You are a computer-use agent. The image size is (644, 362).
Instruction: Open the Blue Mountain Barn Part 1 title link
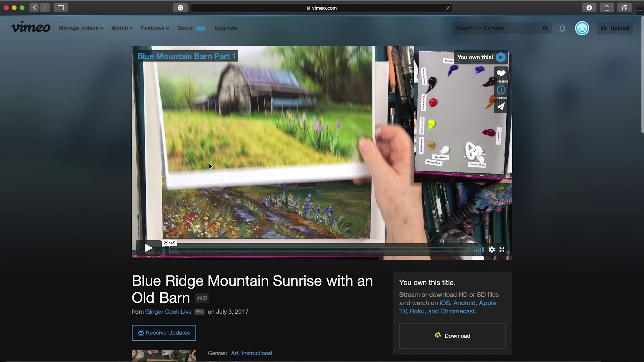187,56
